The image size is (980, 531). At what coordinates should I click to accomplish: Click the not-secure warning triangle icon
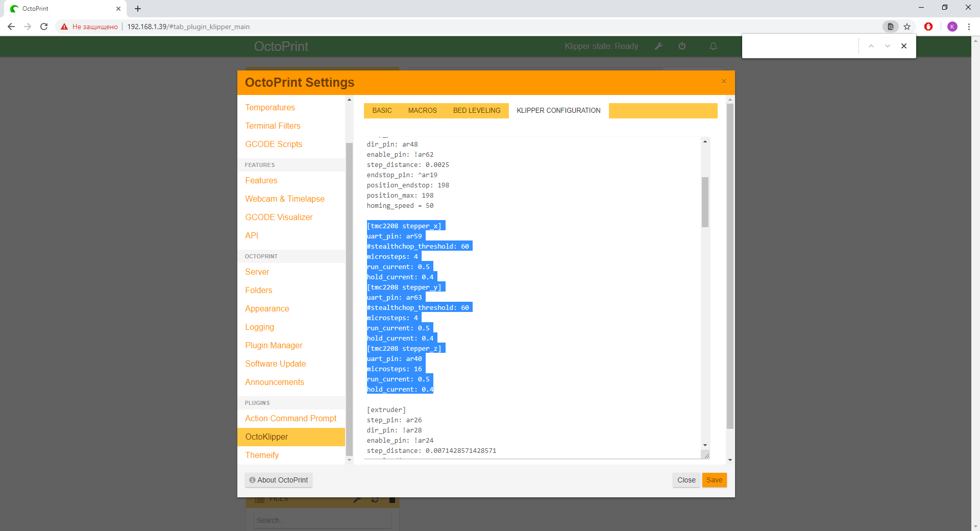64,27
